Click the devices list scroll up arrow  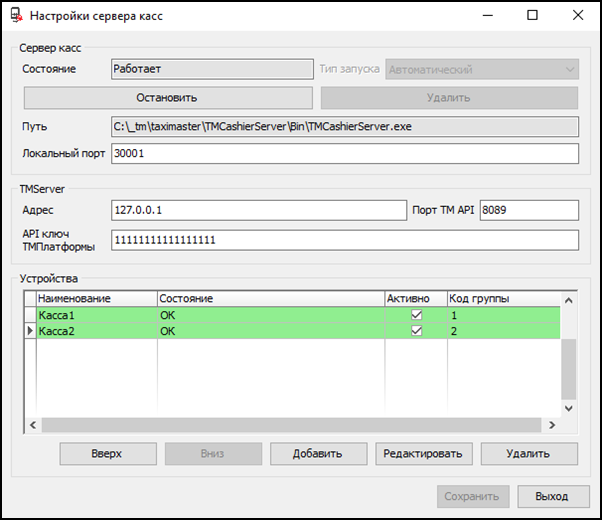[x=569, y=300]
